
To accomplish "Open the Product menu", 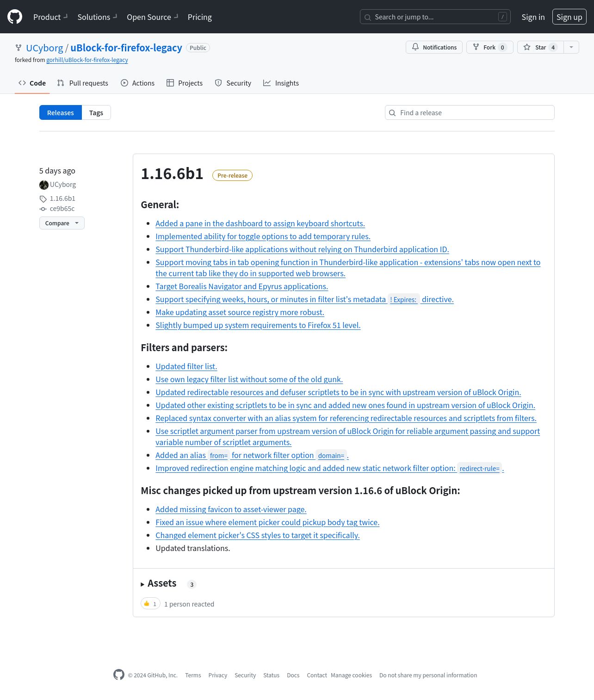I will (x=50, y=17).
